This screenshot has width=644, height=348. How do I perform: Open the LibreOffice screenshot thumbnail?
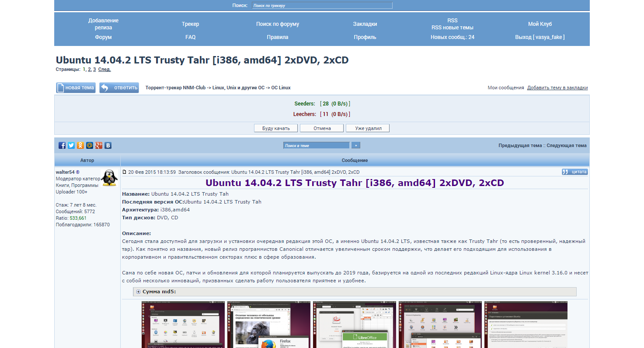[354, 324]
